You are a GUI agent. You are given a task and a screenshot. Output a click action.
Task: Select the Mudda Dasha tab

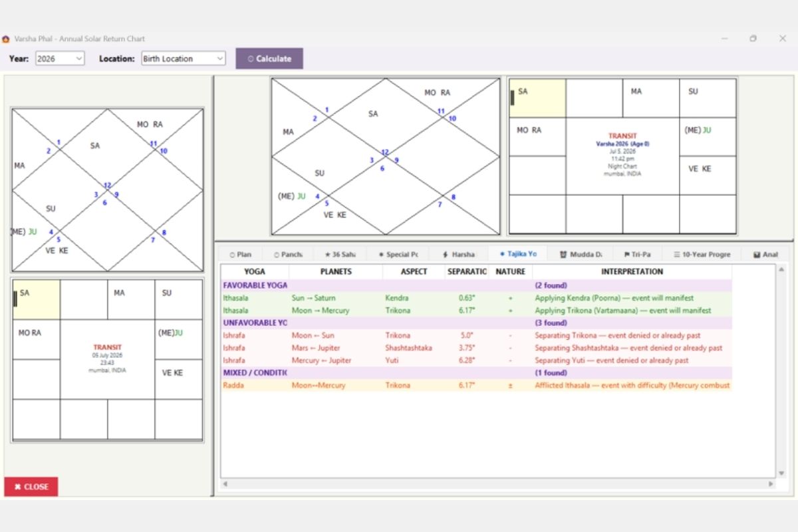coord(581,254)
